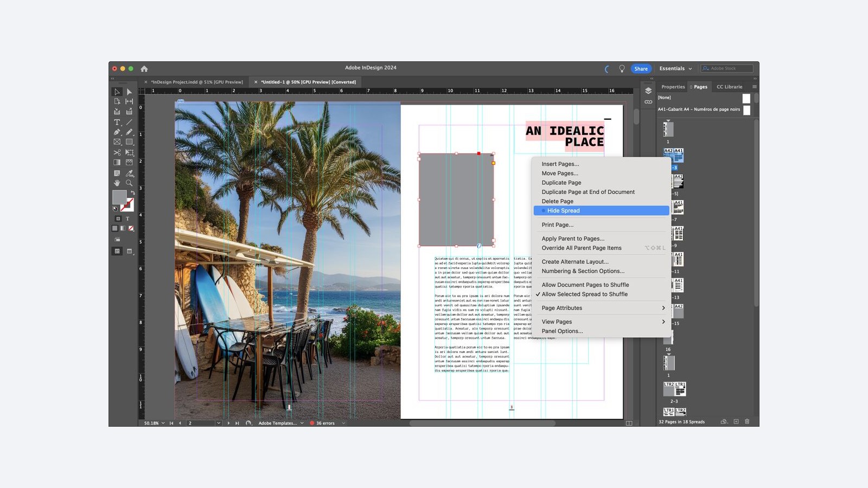868x488 pixels.
Task: Open Pages panel flyout menu
Action: (754, 87)
